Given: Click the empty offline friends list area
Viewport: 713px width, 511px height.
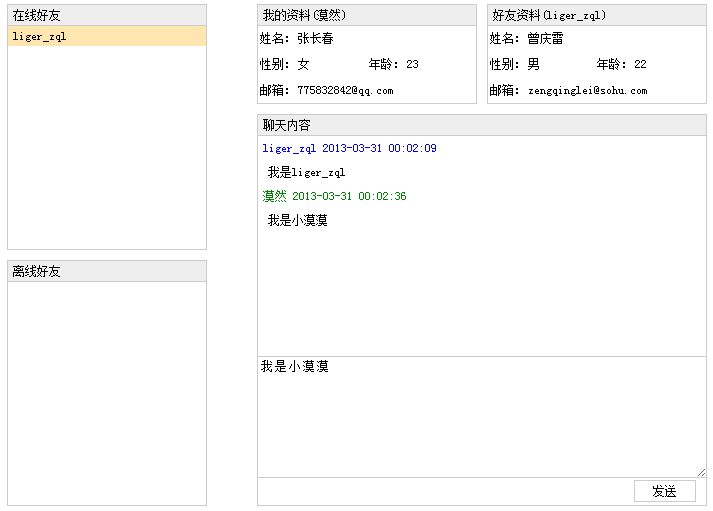Looking at the screenshot, I should [x=106, y=390].
